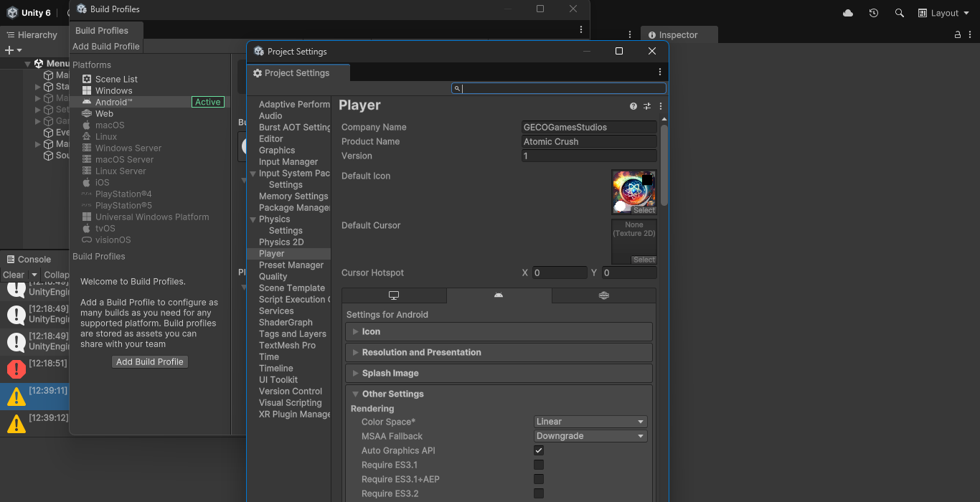Image resolution: width=980 pixels, height=502 pixels.
Task: Select the Scene List icon
Action: pyautogui.click(x=87, y=79)
